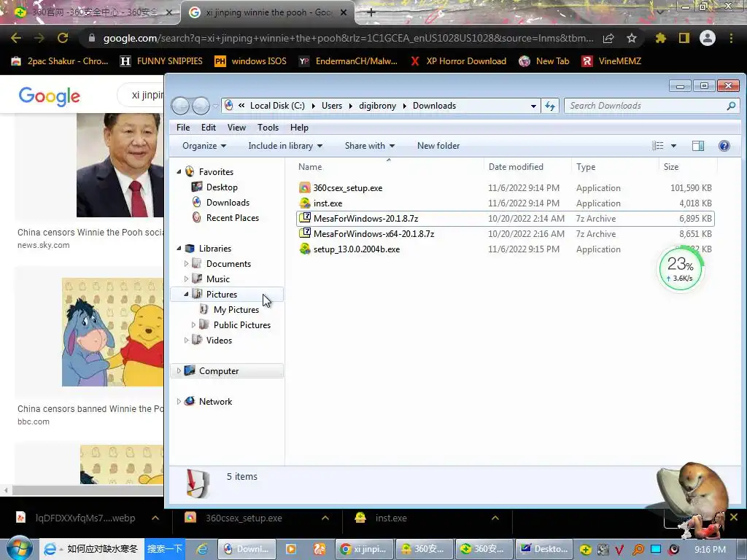Collapse the Favorites tree group
The height and width of the screenshot is (560, 747).
click(179, 171)
